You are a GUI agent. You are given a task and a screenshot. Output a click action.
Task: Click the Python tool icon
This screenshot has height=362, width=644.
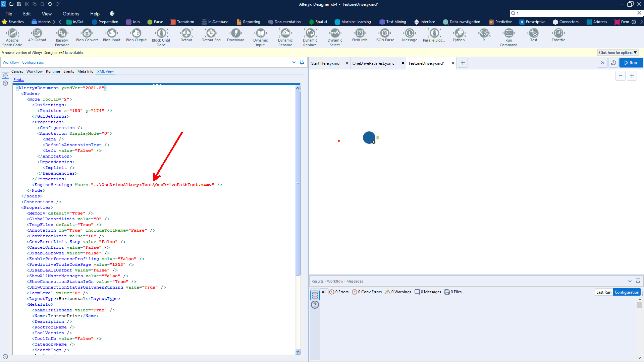[459, 33]
